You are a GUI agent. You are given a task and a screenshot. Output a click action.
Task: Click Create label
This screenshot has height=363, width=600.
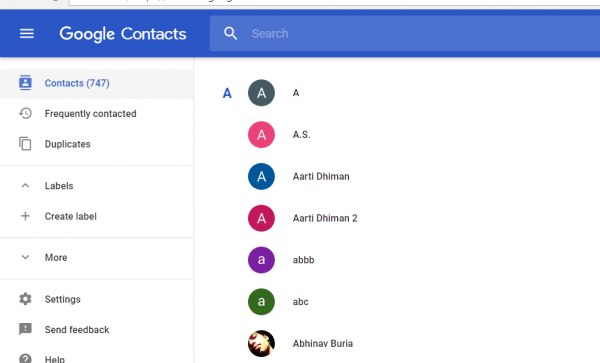tap(96, 216)
